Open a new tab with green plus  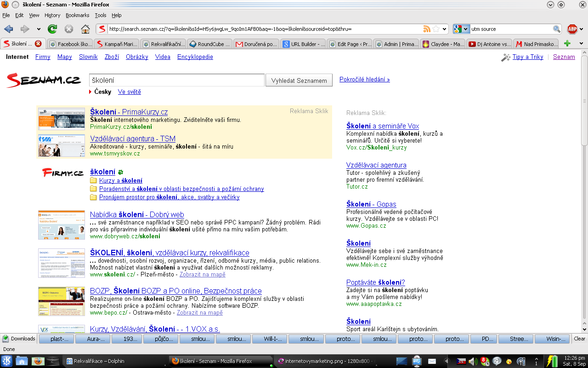click(567, 44)
